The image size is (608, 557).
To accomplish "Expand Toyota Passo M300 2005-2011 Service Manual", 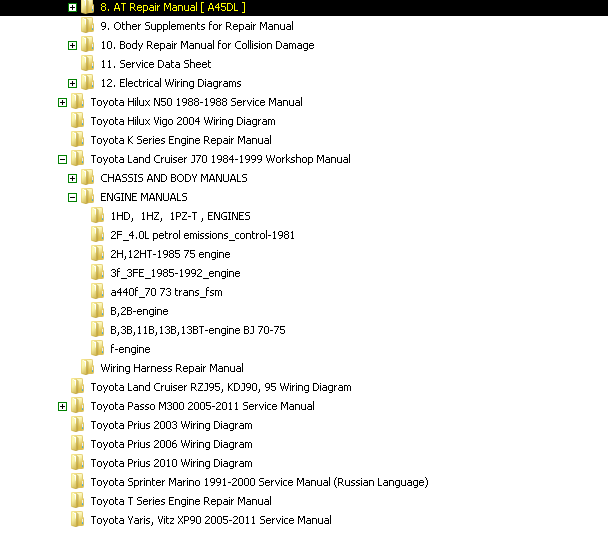I will click(x=62, y=407).
